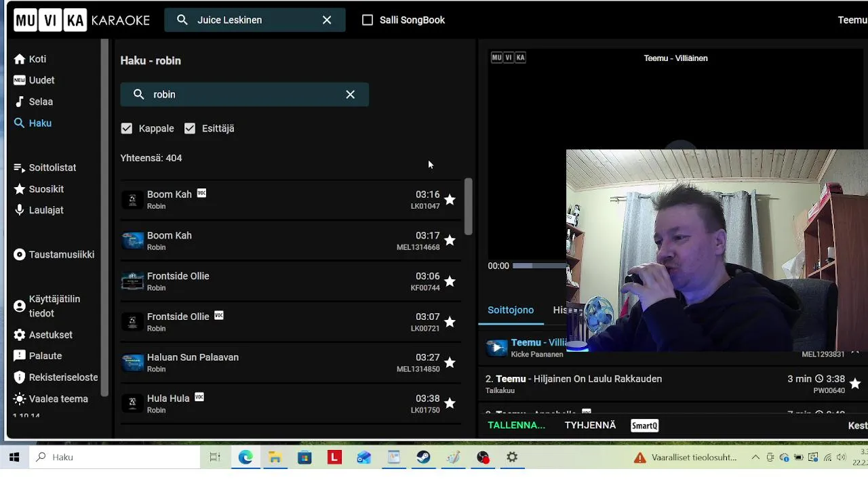Image resolution: width=868 pixels, height=488 pixels.
Task: Open the Windows Start menu
Action: (x=14, y=457)
